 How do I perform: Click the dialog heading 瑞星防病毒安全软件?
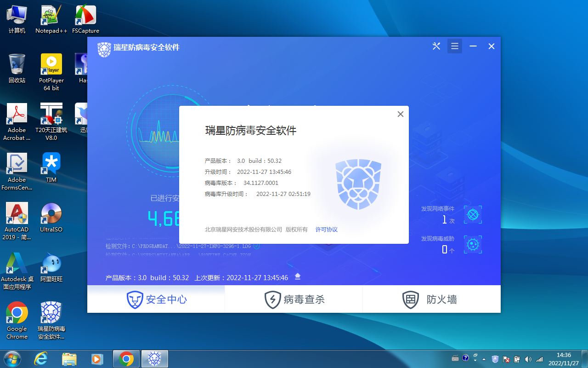coord(251,131)
